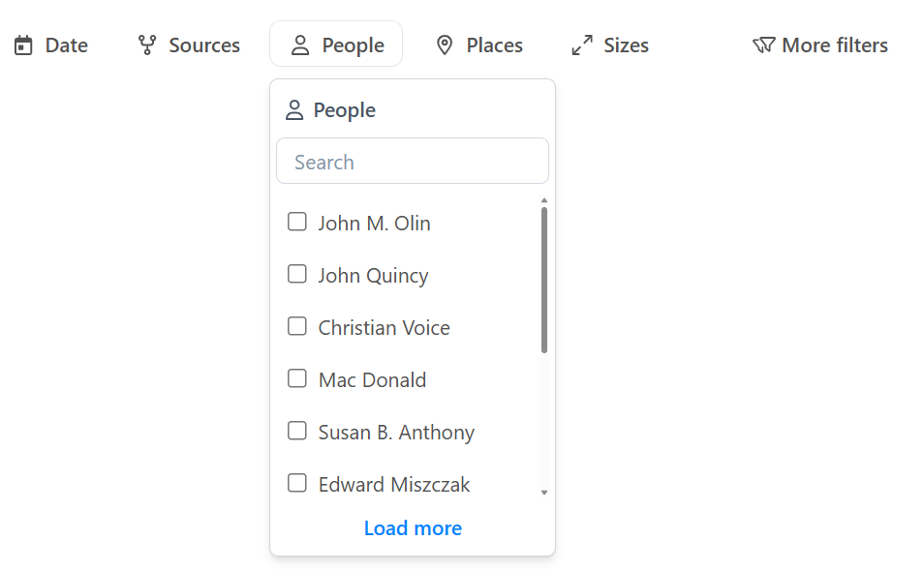Expand the Sources filter dropdown
Viewport: 924px width, 571px height.
click(x=189, y=45)
